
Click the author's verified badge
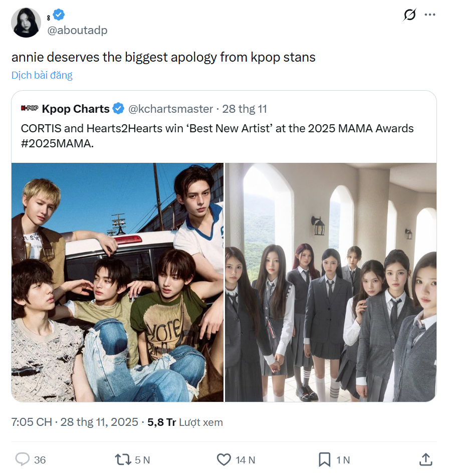click(59, 16)
